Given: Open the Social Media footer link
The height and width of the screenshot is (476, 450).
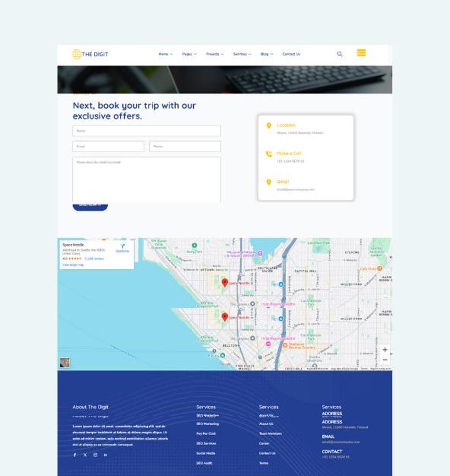Looking at the screenshot, I should (x=206, y=453).
